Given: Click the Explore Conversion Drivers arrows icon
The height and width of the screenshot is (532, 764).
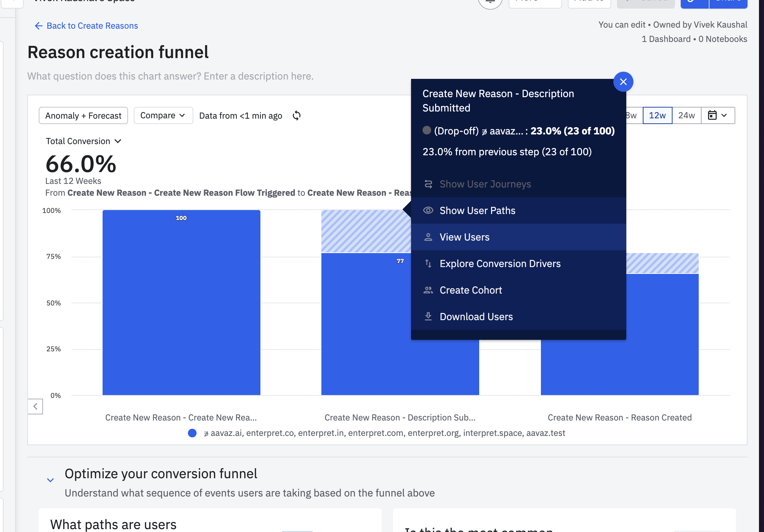Looking at the screenshot, I should [x=428, y=263].
